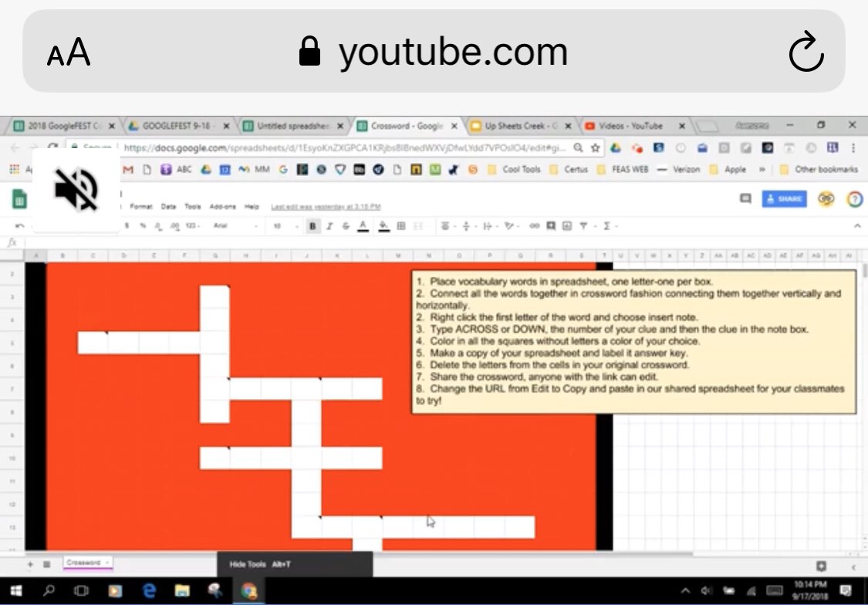The image size is (868, 605).
Task: Show more bookmarks via the chevron
Action: (x=762, y=169)
